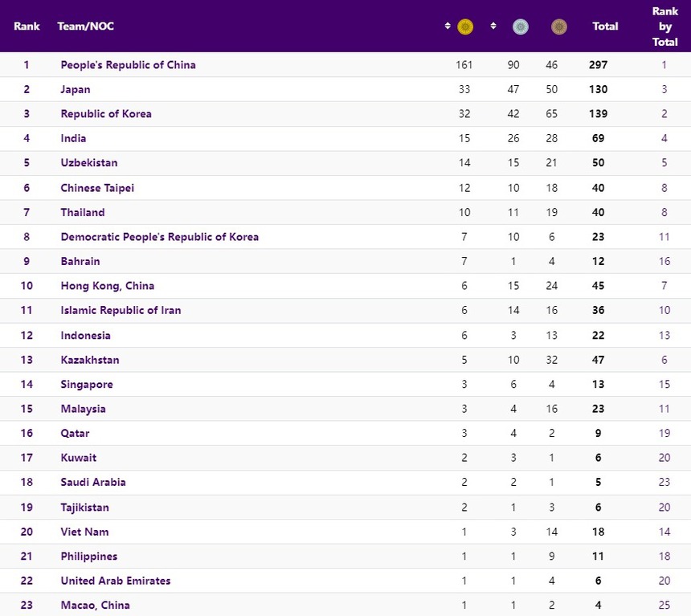The width and height of the screenshot is (691, 616).
Task: Select the Team/NOC column header
Action: pos(85,27)
